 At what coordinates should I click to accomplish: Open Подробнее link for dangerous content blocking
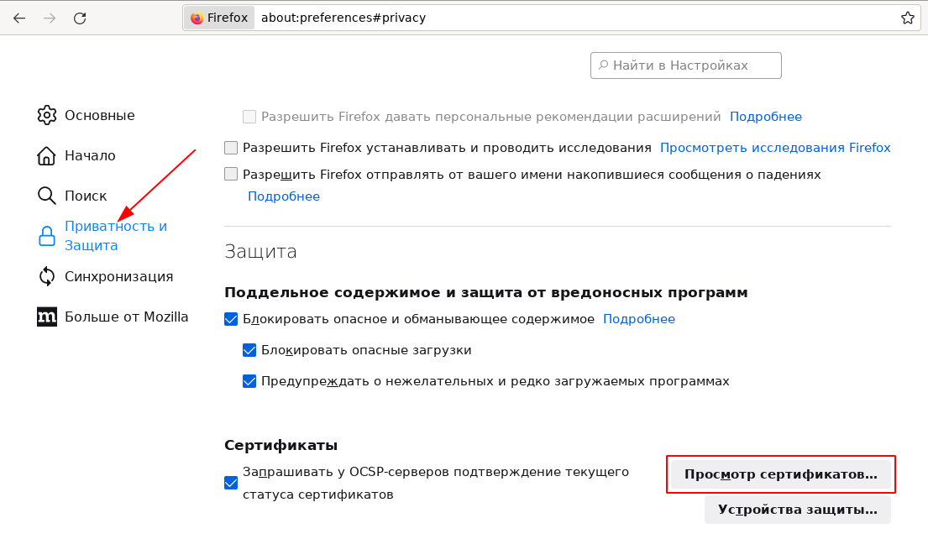tap(639, 319)
